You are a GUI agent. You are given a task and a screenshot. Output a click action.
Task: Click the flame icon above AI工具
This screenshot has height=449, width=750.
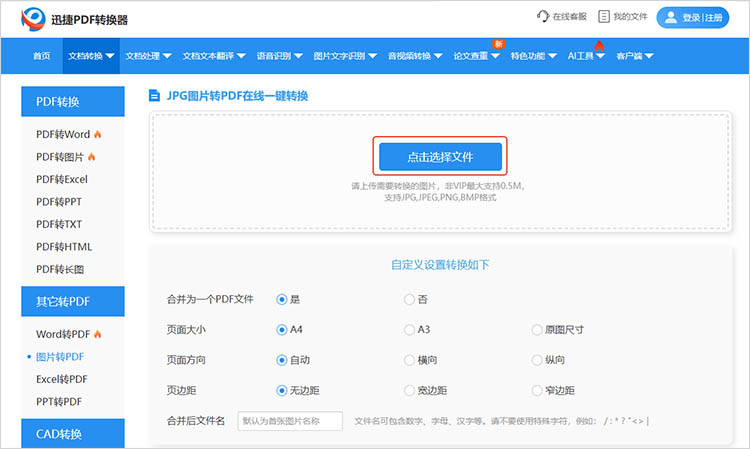click(599, 46)
